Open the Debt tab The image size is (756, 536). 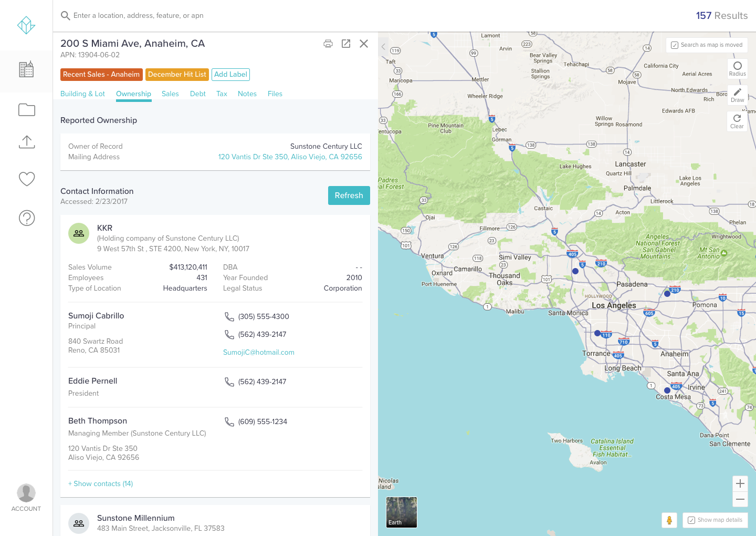tap(198, 94)
